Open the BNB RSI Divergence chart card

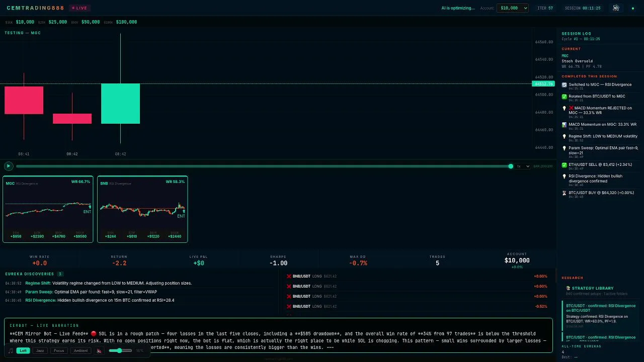[x=142, y=209]
